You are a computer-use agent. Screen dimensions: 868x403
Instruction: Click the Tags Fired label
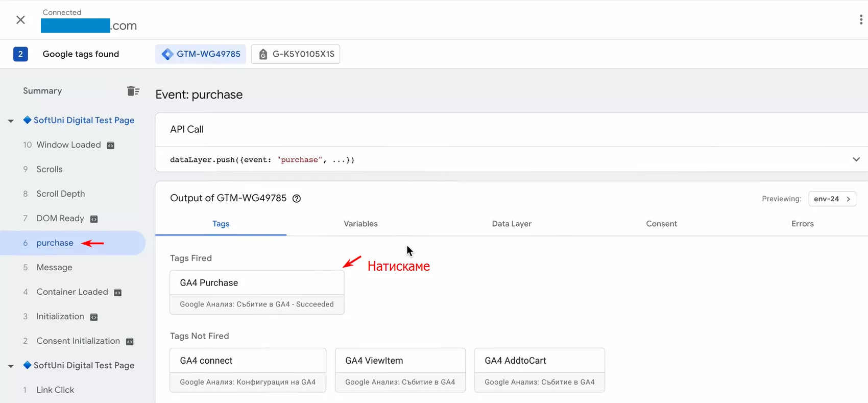(191, 258)
